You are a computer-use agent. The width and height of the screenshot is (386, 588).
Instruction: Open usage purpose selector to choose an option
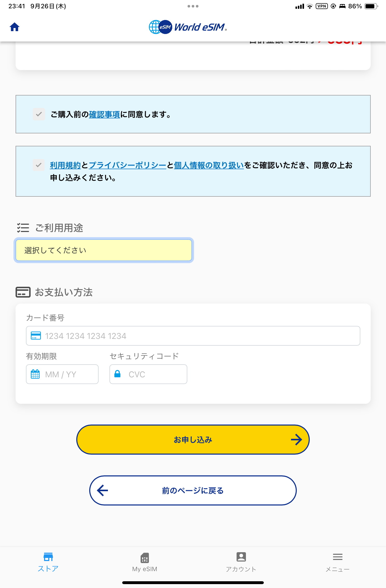(104, 250)
